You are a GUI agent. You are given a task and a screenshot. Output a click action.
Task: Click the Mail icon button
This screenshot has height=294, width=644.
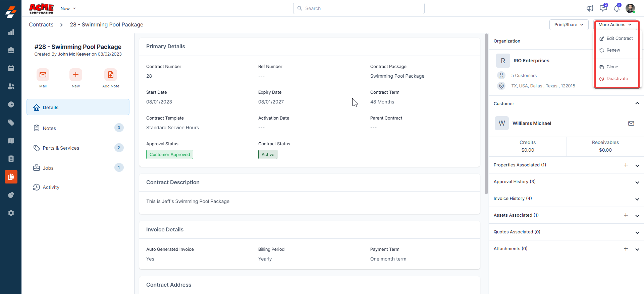43,75
